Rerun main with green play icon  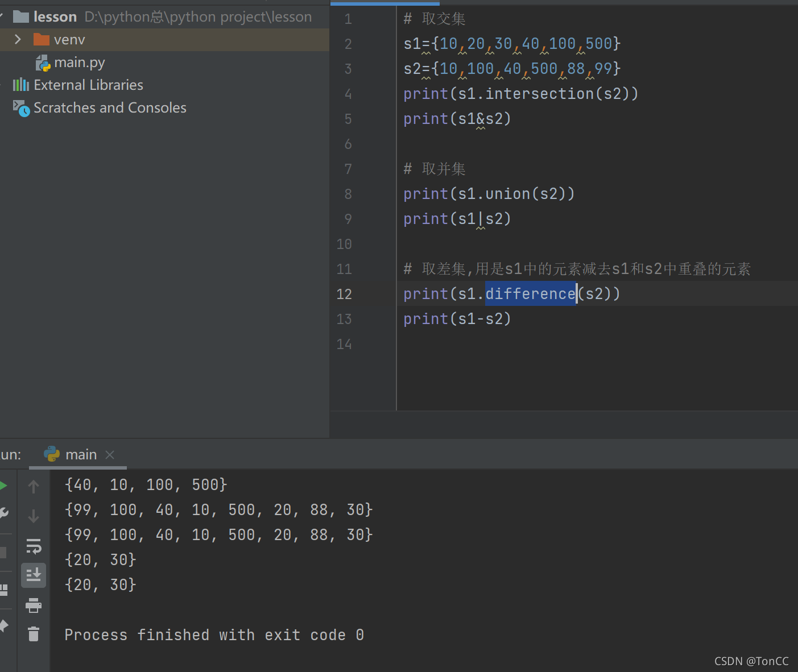[x=3, y=486]
